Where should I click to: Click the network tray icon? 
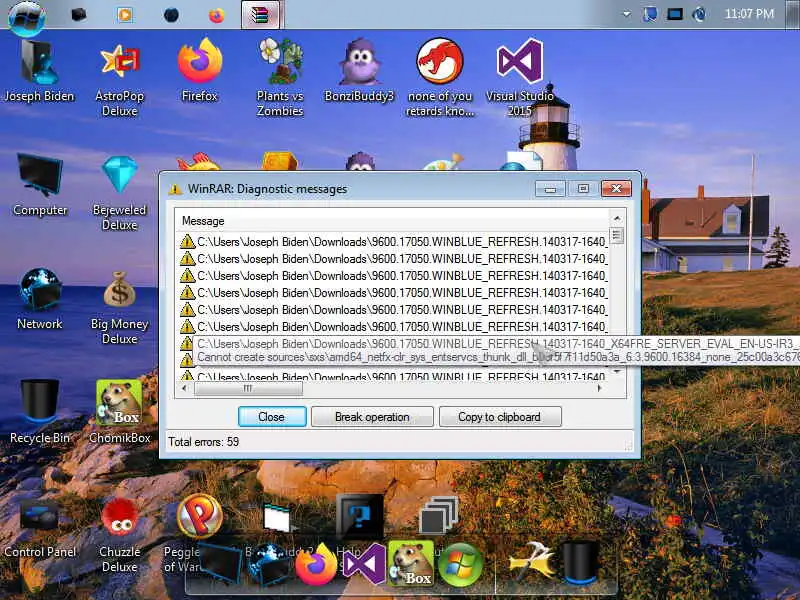click(x=675, y=14)
